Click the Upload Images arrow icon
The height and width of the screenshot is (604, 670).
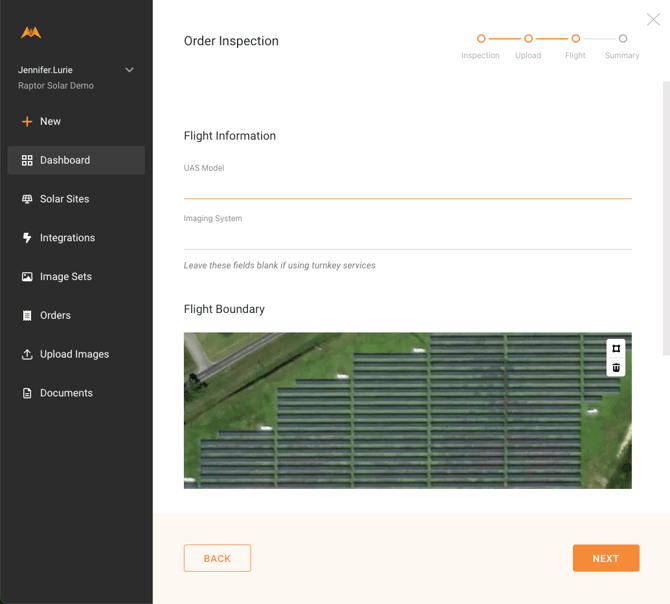point(27,354)
